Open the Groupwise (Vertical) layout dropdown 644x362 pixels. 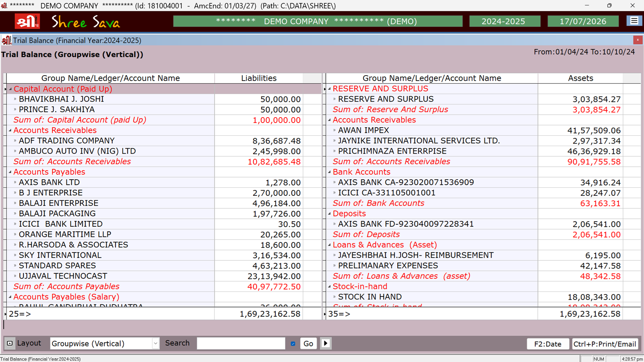click(x=155, y=344)
